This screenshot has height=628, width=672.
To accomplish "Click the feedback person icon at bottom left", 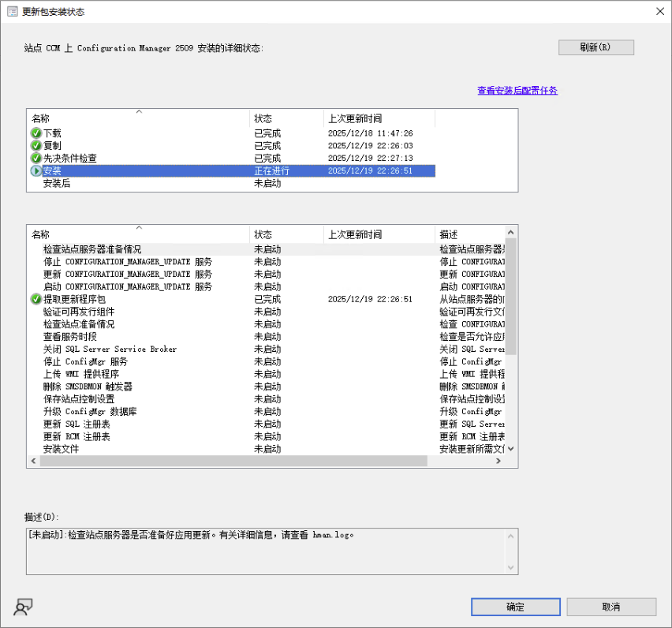I will pyautogui.click(x=23, y=607).
